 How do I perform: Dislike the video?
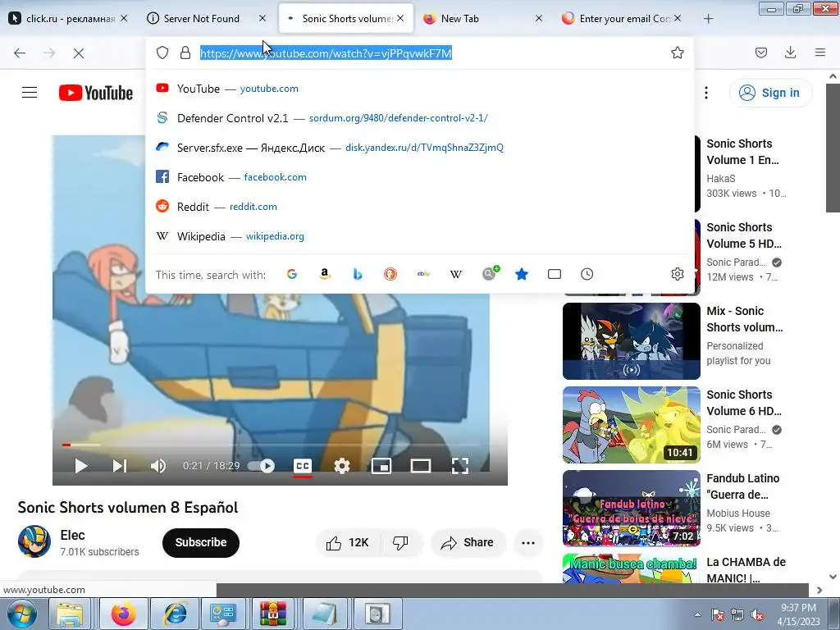pos(400,543)
